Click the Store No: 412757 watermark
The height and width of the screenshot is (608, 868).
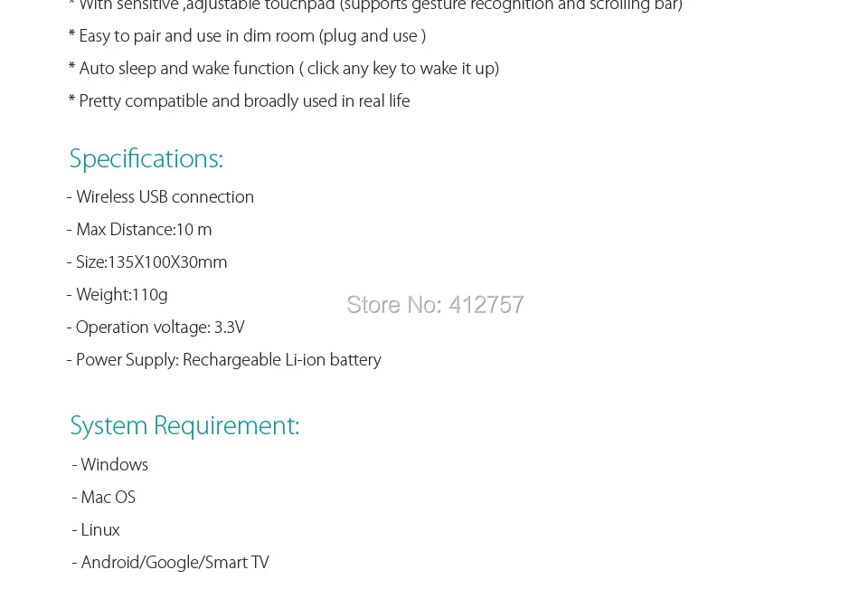pos(435,305)
